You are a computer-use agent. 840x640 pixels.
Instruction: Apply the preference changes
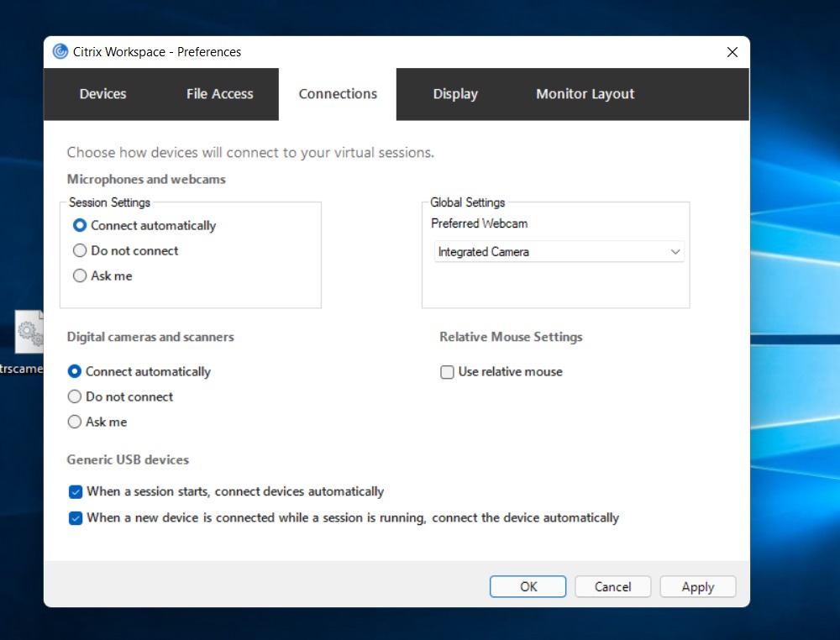[x=697, y=586]
